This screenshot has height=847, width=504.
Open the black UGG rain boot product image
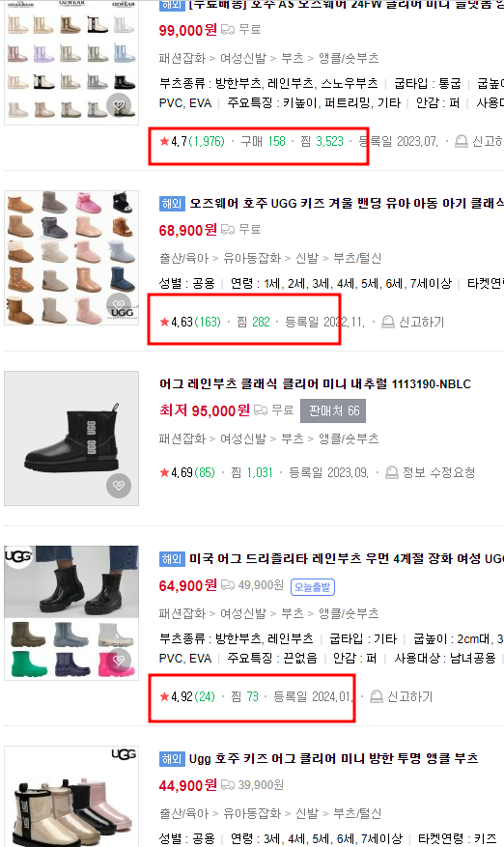point(71,438)
